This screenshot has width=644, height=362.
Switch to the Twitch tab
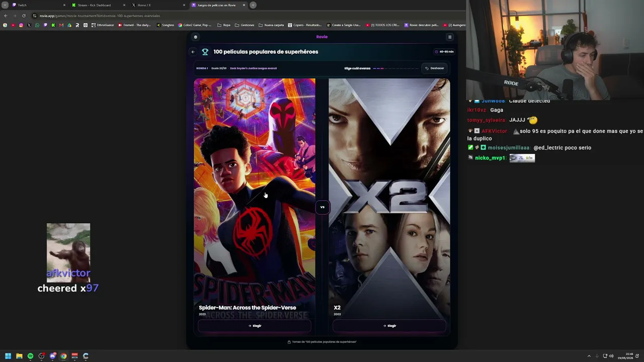tap(39, 5)
